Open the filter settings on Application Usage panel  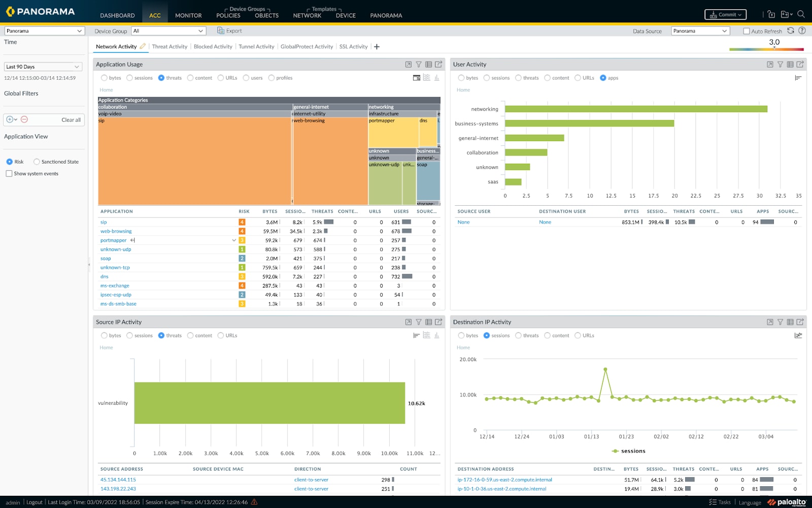tap(419, 65)
